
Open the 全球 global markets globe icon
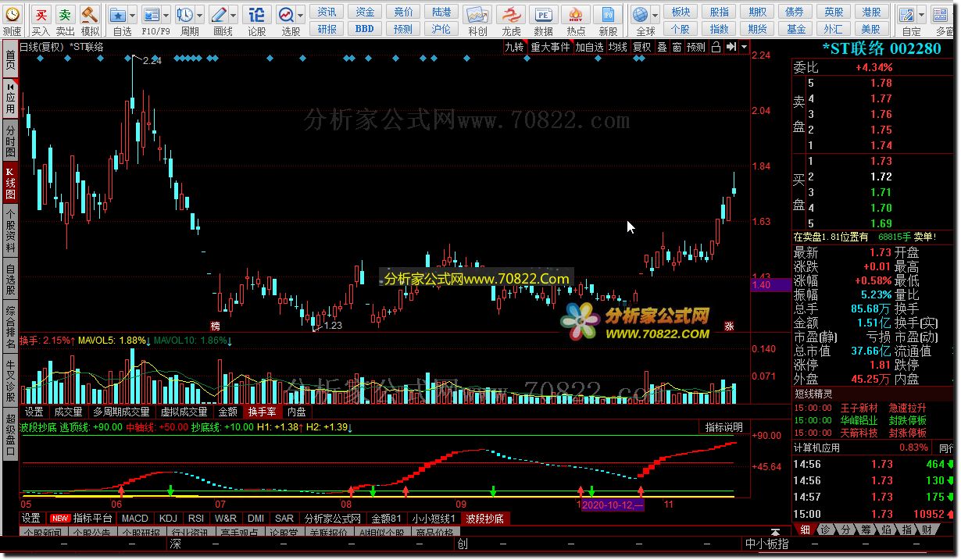point(641,14)
